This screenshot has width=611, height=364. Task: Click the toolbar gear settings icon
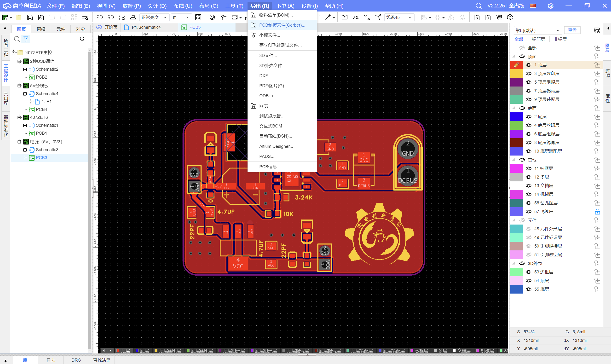[x=510, y=17]
